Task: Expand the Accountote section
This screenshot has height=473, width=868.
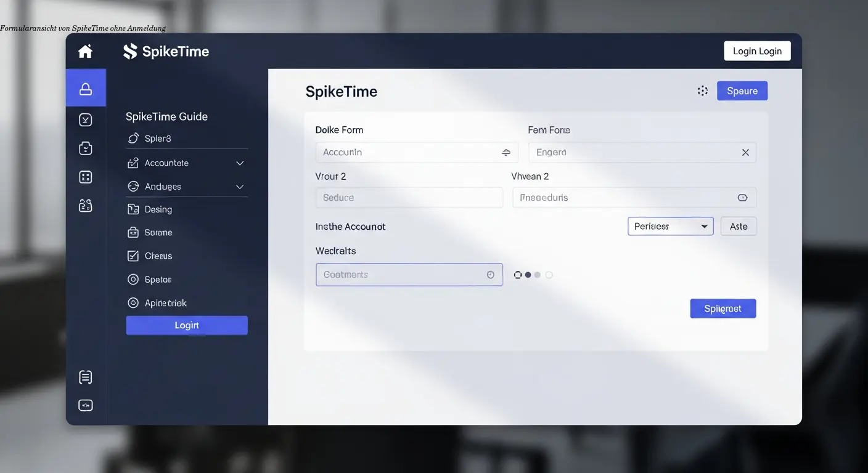Action: click(240, 163)
